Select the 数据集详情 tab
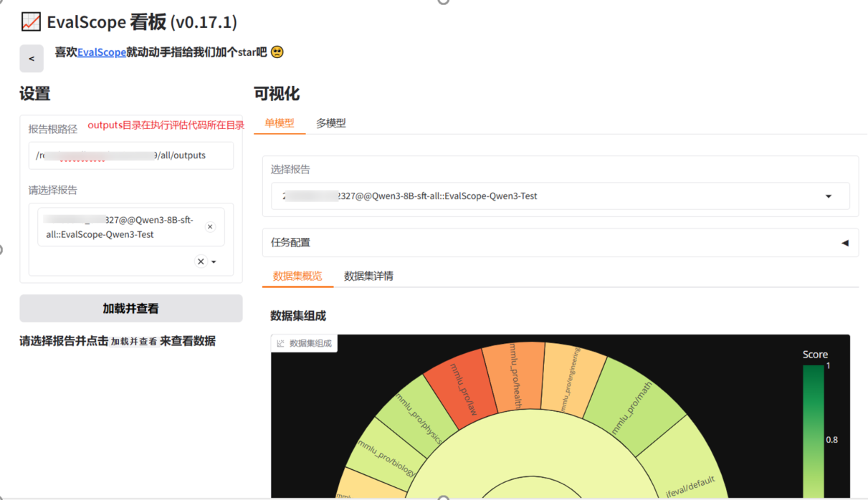868x500 pixels. point(368,276)
